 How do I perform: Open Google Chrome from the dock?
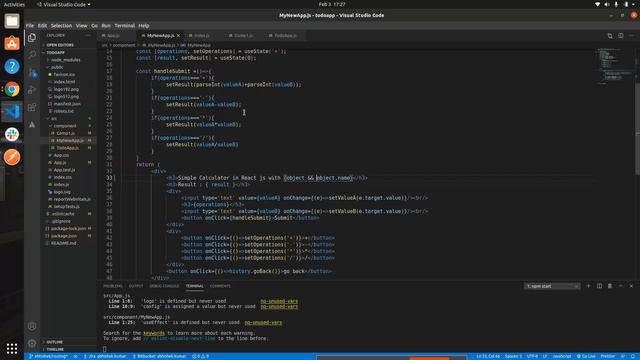coord(12,89)
